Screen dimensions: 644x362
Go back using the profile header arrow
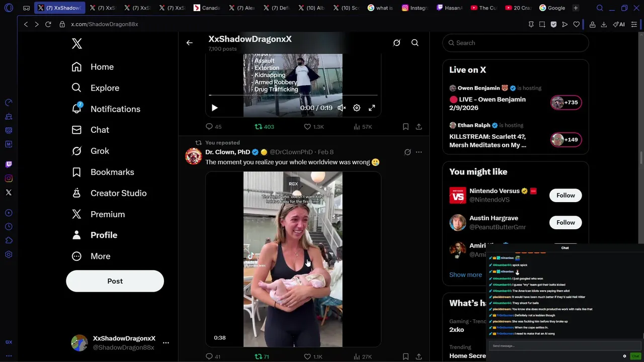(190, 43)
